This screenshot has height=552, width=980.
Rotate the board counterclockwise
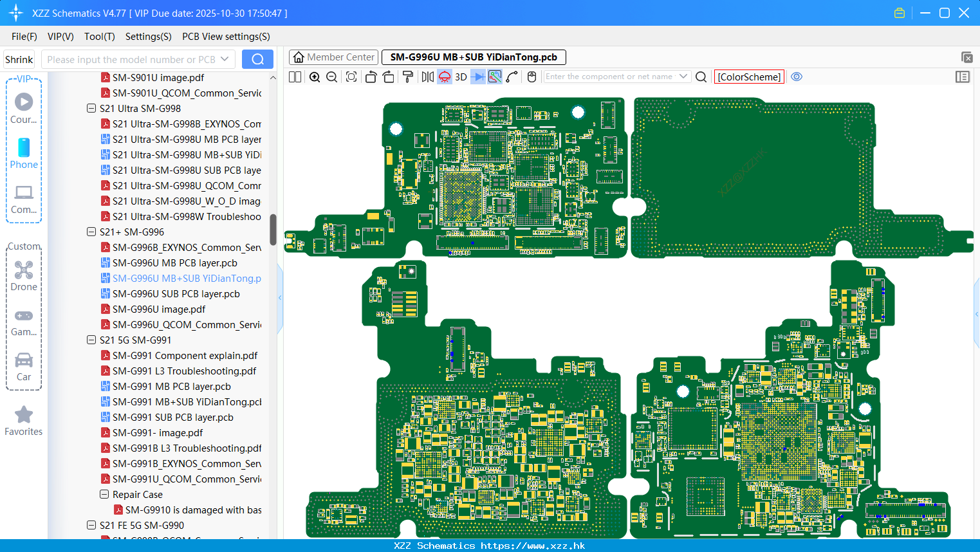point(371,77)
